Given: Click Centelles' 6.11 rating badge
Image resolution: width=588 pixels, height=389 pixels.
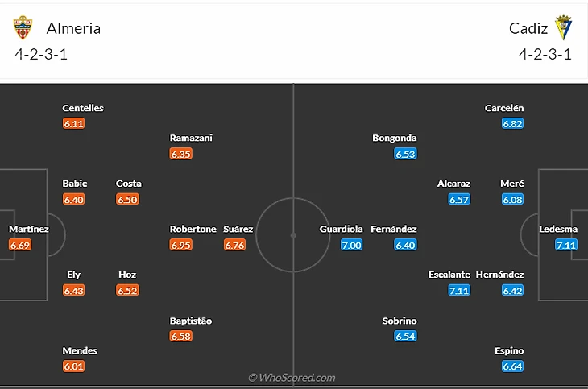Looking at the screenshot, I should [x=73, y=124].
